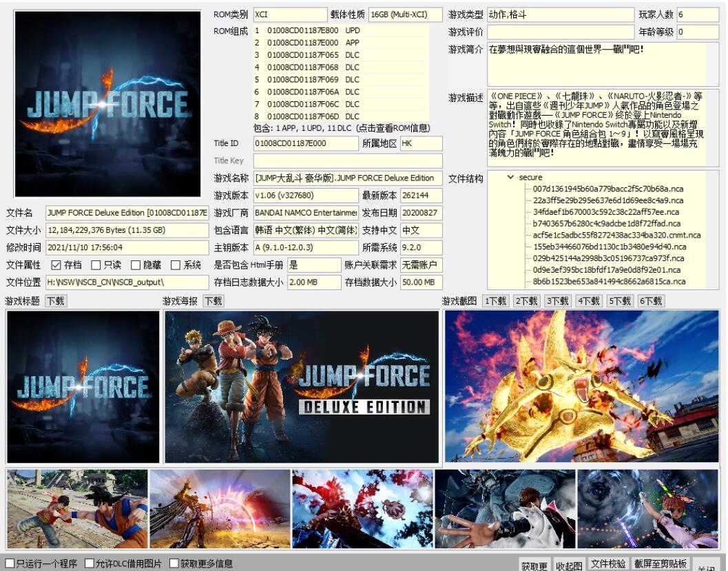
Task: Select the acf5e1c5...320.cnmt.nca file
Action: 616,235
